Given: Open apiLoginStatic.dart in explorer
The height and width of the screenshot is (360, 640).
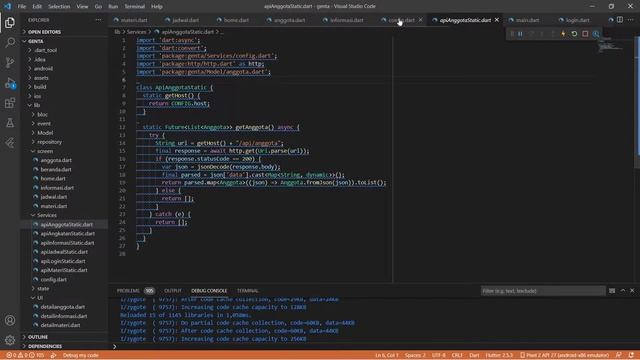Looking at the screenshot, I should click(x=63, y=261).
